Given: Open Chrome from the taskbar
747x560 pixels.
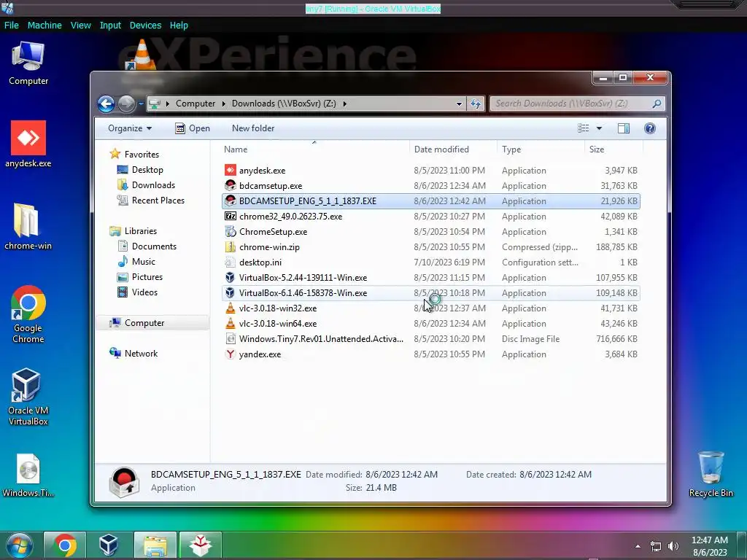Looking at the screenshot, I should tap(65, 545).
